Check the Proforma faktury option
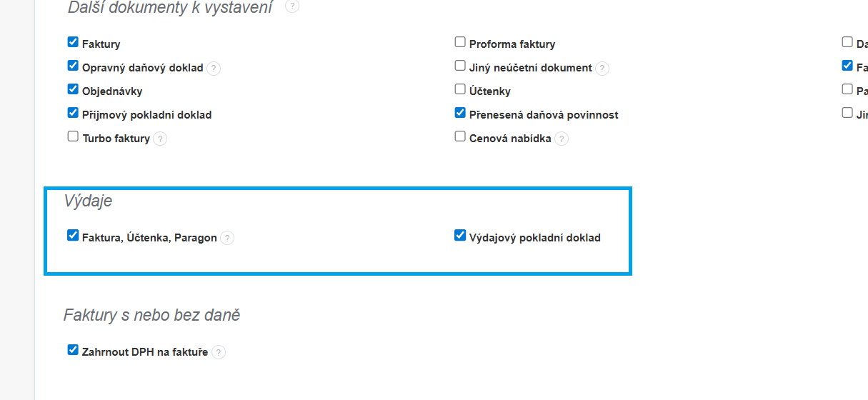The image size is (868, 400). [460, 42]
